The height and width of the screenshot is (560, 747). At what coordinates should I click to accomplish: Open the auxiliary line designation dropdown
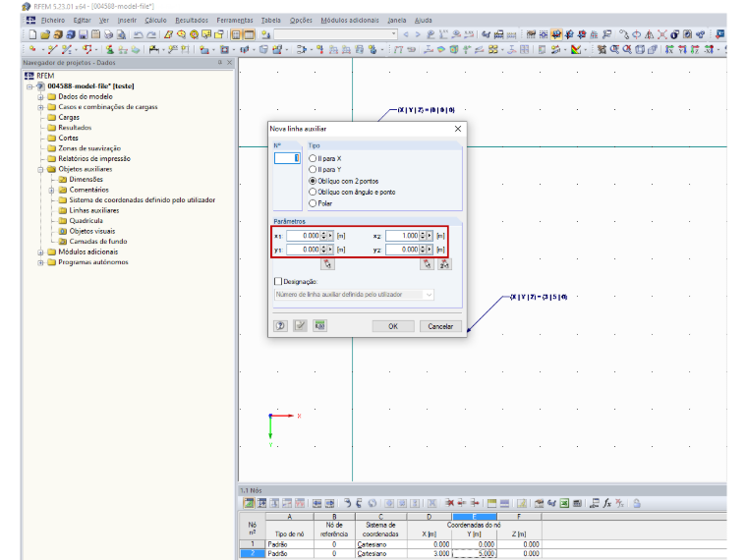click(x=429, y=295)
